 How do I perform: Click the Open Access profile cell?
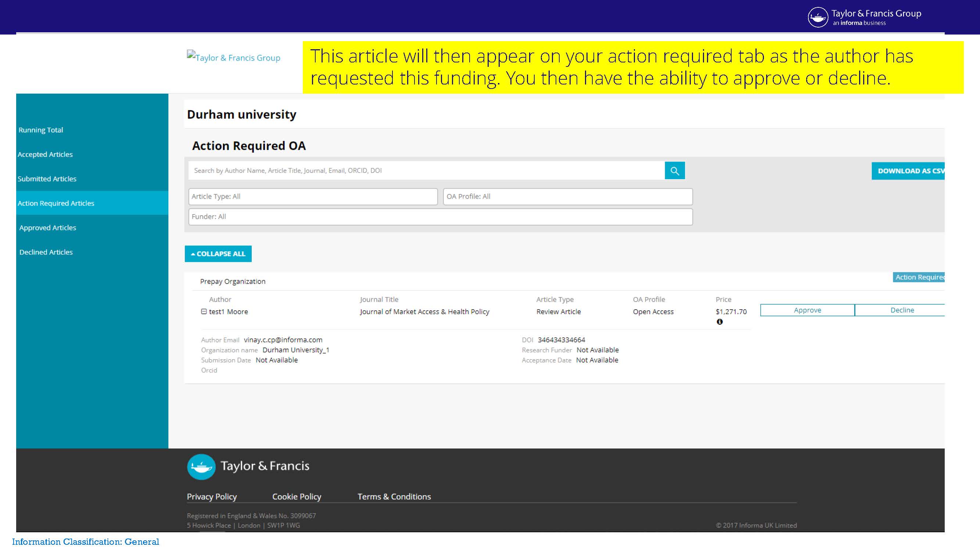tap(653, 312)
